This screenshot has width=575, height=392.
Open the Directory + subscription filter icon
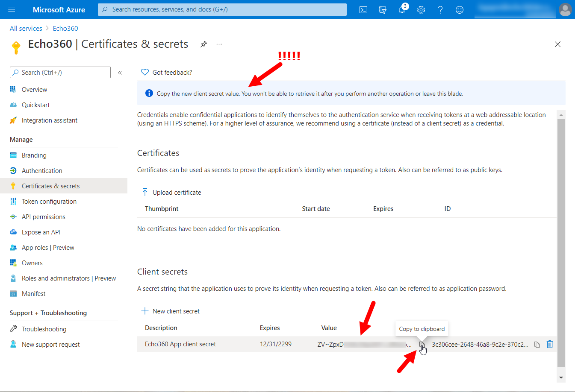pyautogui.click(x=383, y=10)
